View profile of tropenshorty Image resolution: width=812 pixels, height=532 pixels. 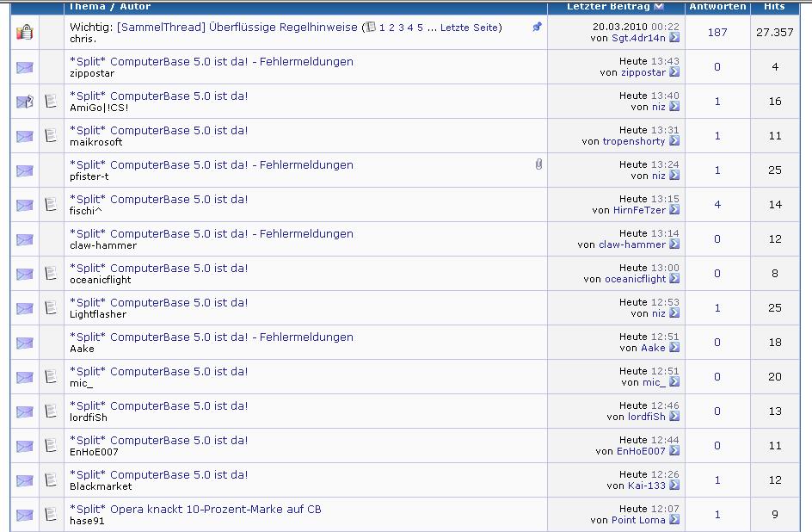point(634,141)
